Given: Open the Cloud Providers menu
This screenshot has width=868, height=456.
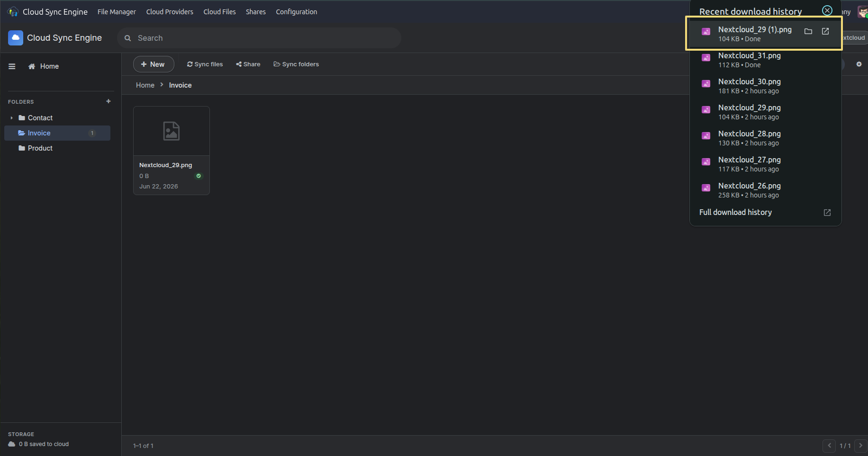Looking at the screenshot, I should coord(170,12).
